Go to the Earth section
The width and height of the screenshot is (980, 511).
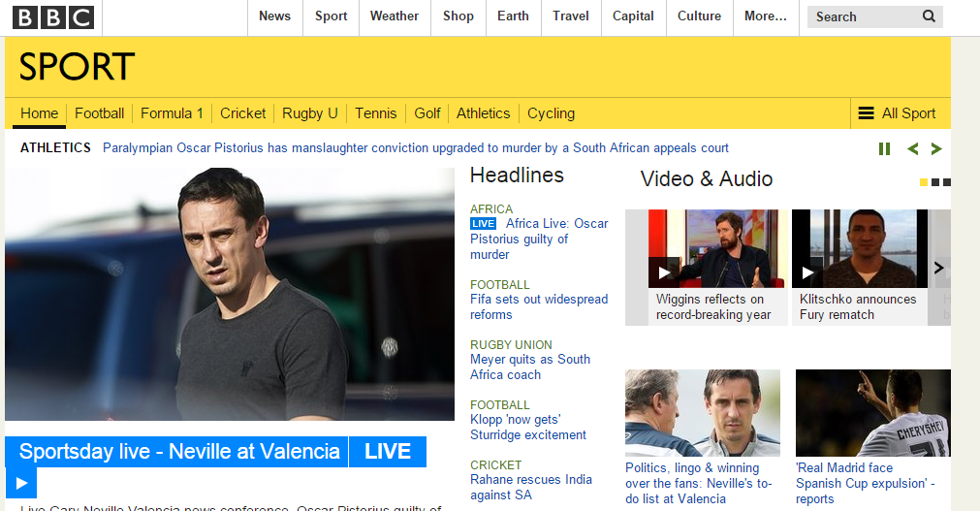coord(513,16)
